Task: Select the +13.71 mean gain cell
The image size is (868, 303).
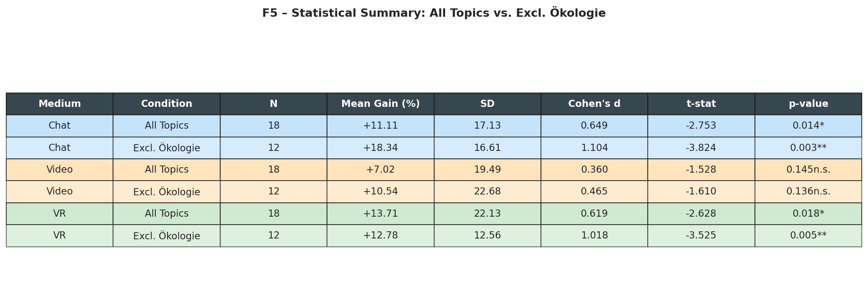Action: (x=380, y=214)
